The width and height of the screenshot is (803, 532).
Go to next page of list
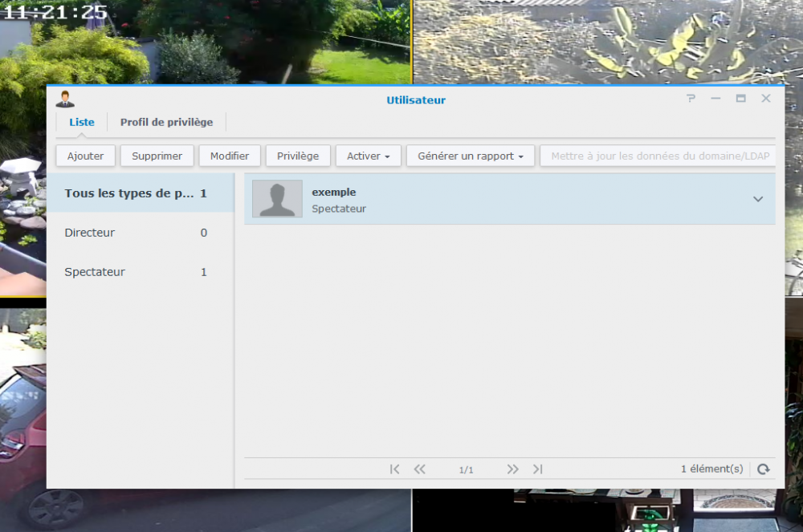pos(512,469)
